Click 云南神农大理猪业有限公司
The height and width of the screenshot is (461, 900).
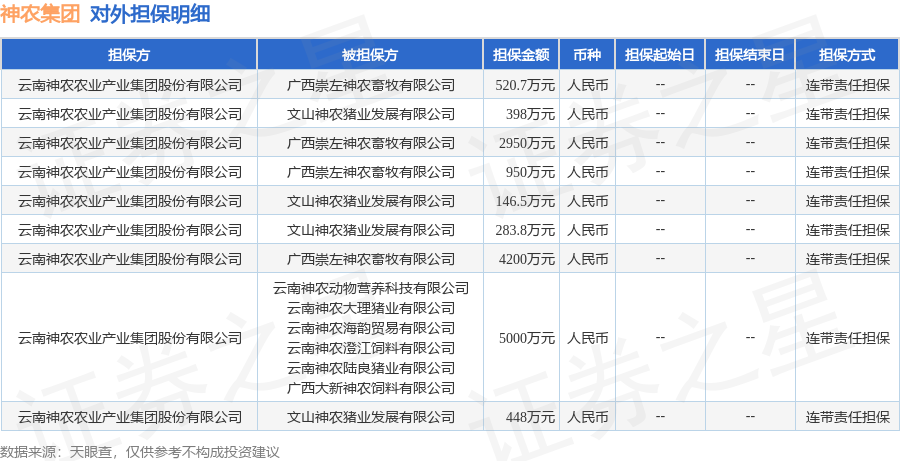click(x=371, y=308)
